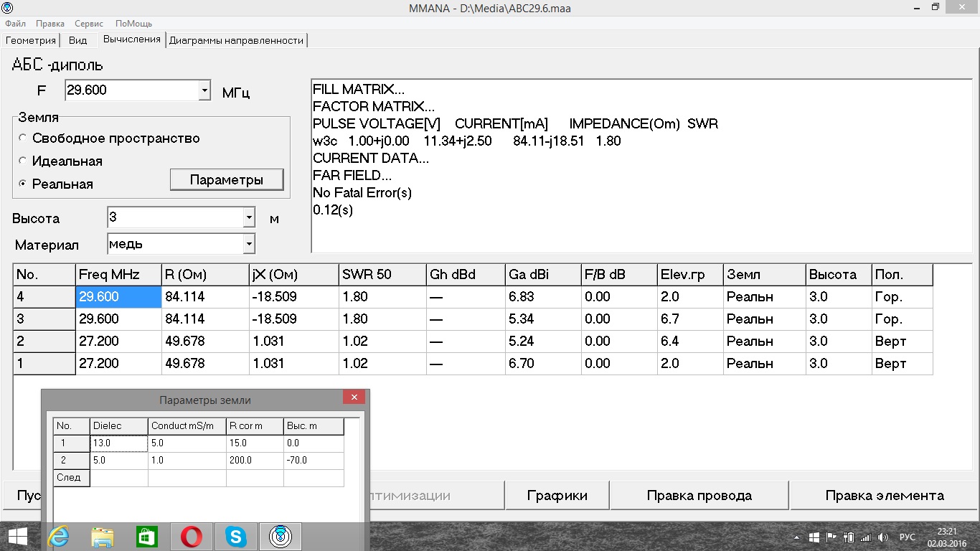Switch to the Вид tab

pos(77,40)
